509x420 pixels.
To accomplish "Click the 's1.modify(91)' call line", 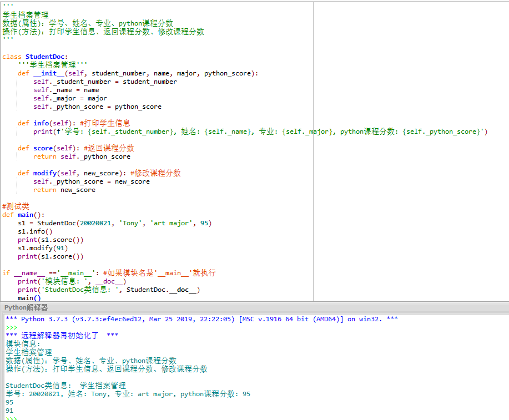I will [x=43, y=248].
